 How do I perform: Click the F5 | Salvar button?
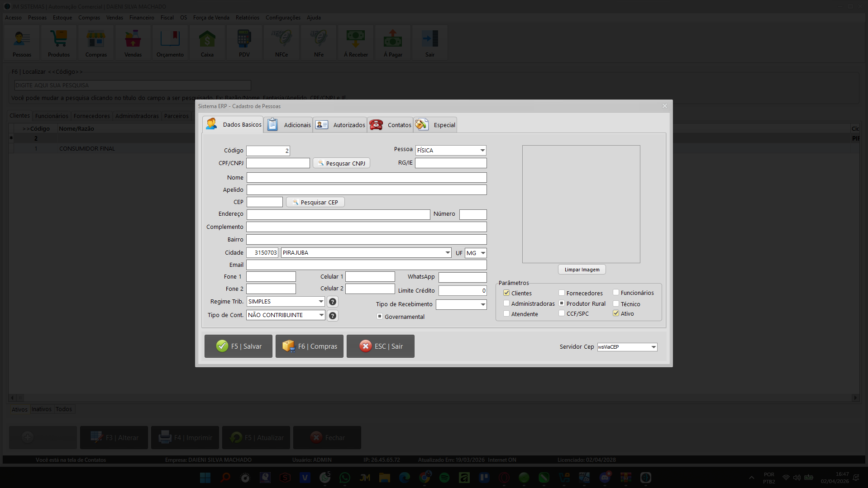[238, 346]
